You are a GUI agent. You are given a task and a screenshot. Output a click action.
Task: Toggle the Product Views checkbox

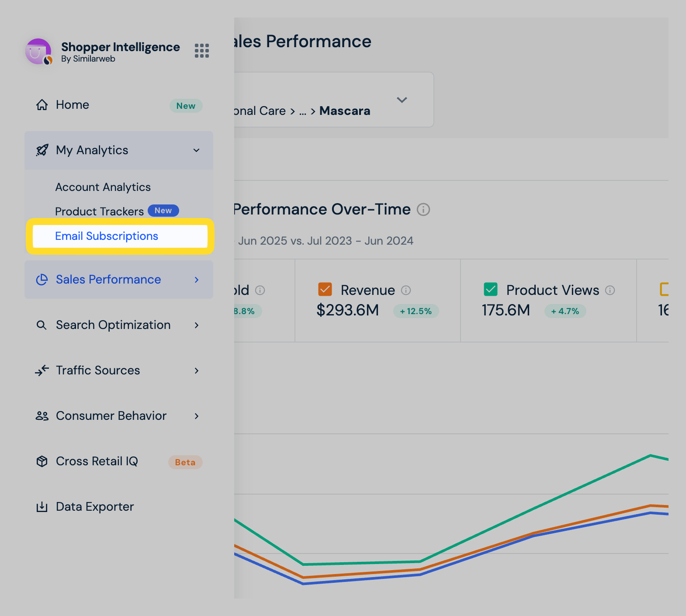click(x=491, y=289)
